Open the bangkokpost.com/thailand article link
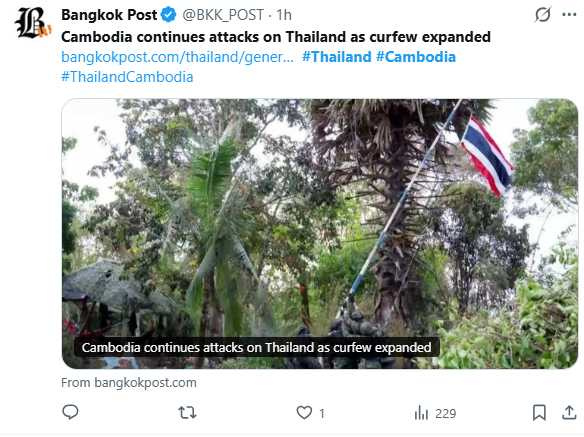Screen dimensions: 584x437 pos(177,57)
